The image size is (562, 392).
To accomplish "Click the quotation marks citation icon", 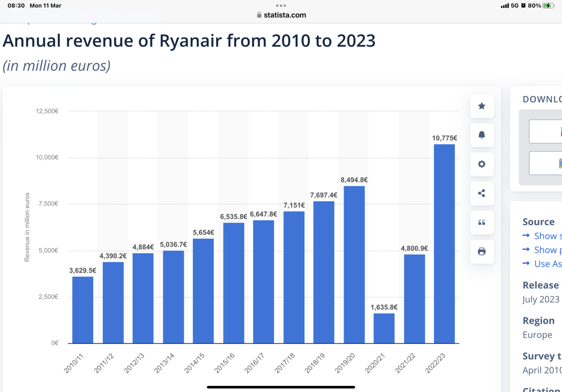I will 482,223.
